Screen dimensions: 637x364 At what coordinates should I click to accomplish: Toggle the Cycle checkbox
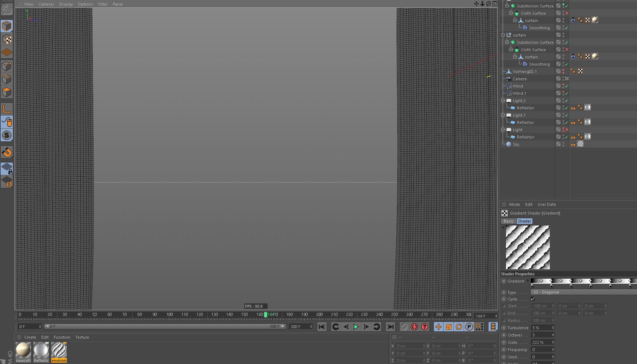533,299
